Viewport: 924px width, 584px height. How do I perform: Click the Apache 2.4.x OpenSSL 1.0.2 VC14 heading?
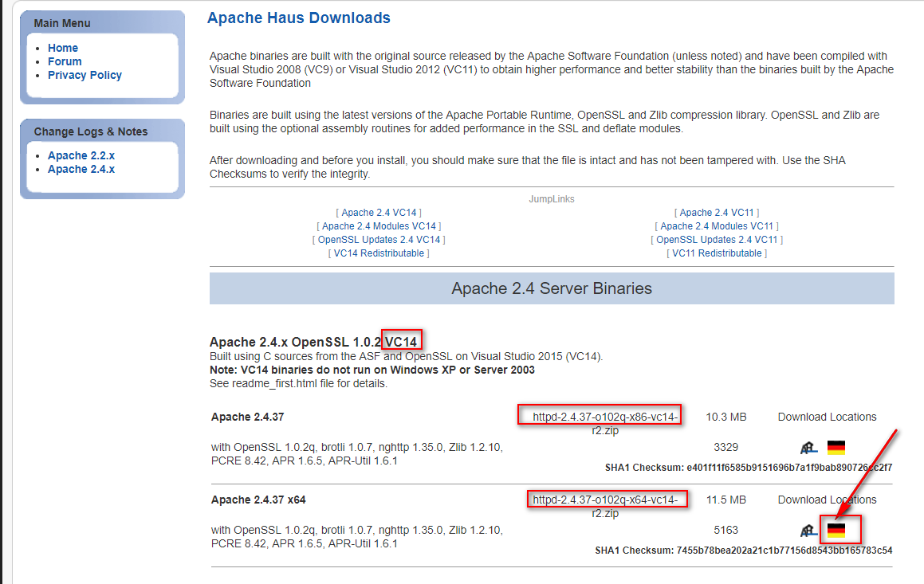[313, 342]
